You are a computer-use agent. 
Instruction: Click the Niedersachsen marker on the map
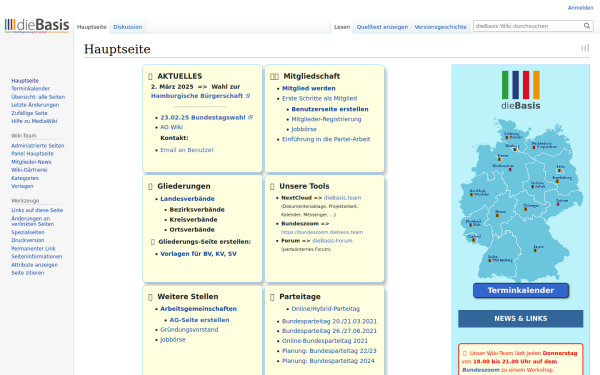[x=510, y=170]
